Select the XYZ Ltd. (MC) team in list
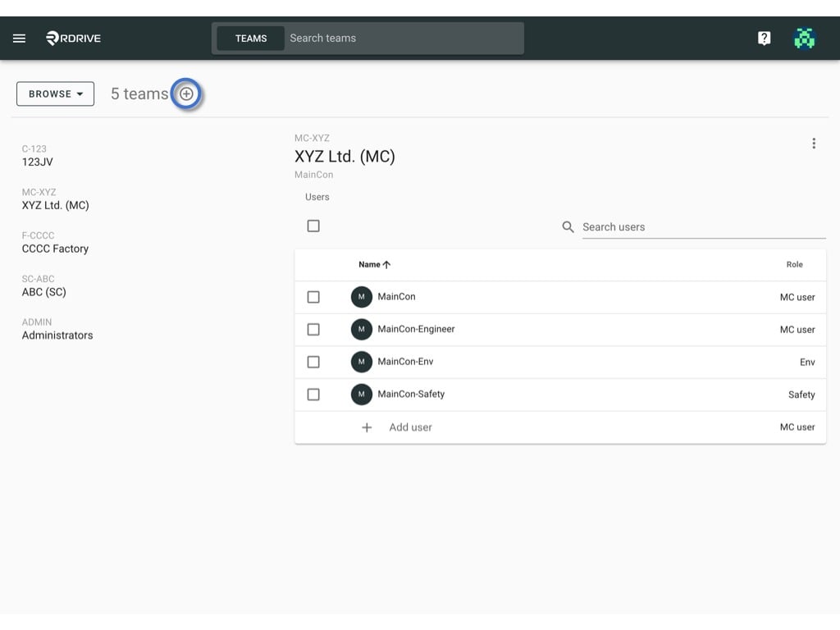840x630 pixels. (x=55, y=199)
